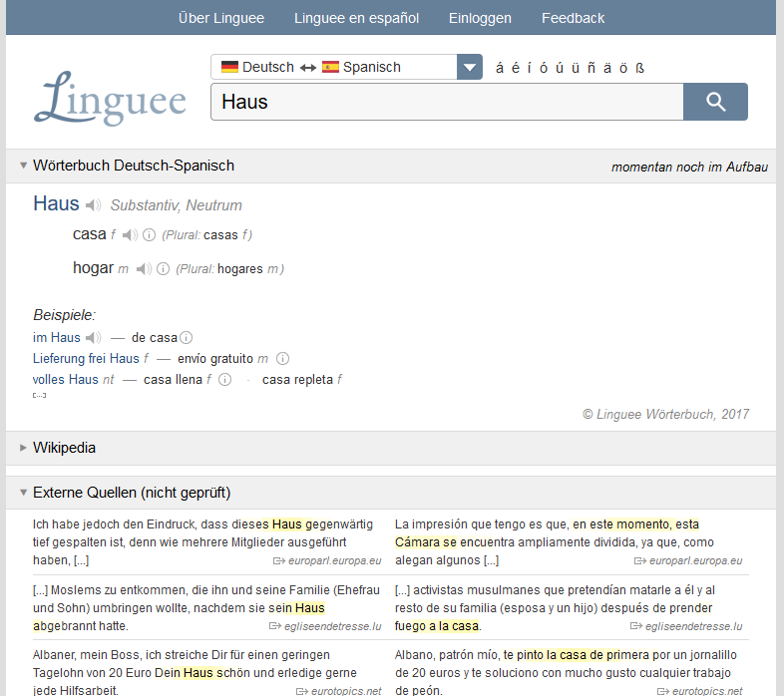Play audio for translation casa
The image size is (784, 696).
tap(130, 235)
